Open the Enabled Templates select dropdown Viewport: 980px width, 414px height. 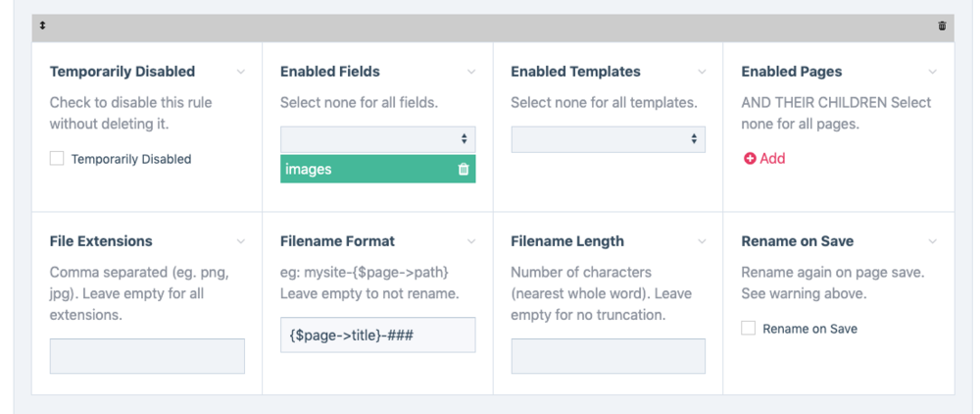pos(608,139)
